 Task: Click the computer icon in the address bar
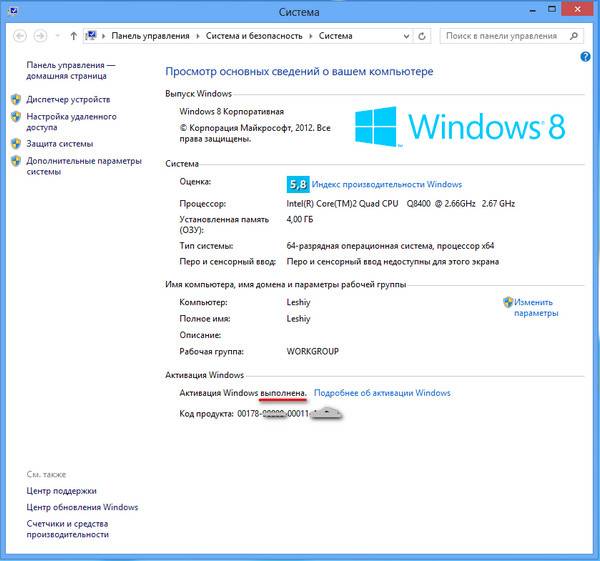click(x=91, y=36)
